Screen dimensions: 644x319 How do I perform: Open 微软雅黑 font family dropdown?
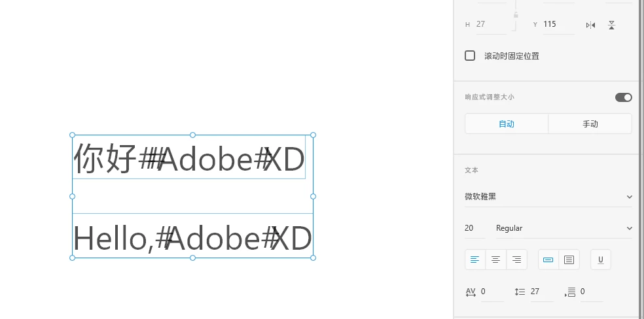(548, 197)
